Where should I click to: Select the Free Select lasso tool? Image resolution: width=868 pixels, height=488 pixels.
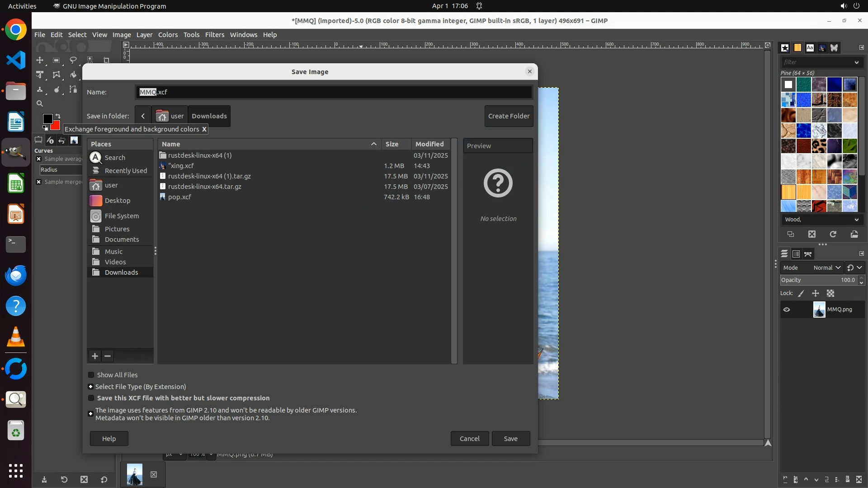click(73, 60)
